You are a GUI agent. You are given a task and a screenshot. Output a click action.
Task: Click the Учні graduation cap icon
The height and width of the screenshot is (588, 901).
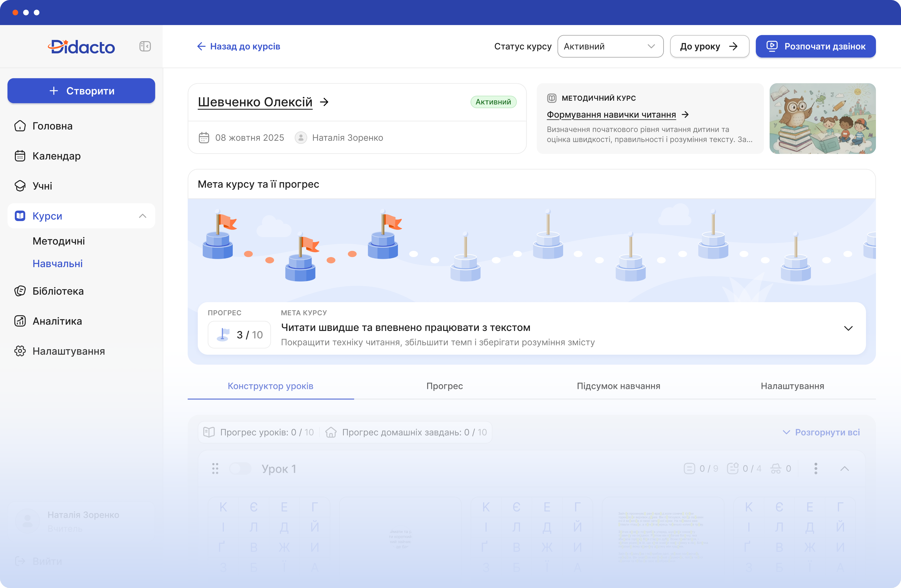pos(20,186)
